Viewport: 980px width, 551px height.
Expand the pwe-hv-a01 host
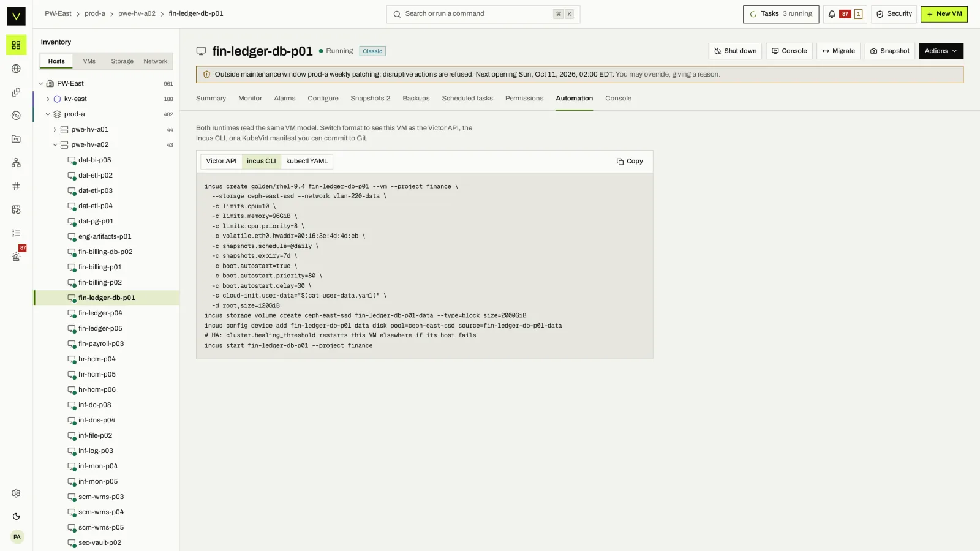(55, 130)
